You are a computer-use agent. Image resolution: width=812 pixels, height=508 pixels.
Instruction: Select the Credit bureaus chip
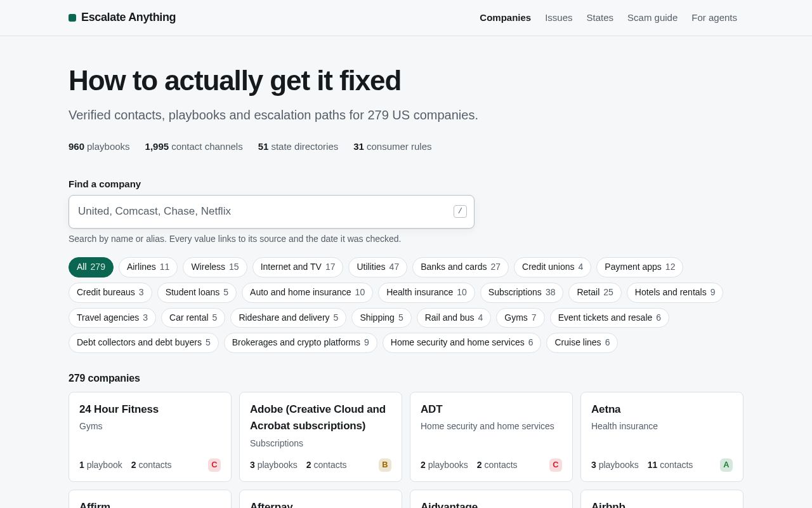coord(110,293)
